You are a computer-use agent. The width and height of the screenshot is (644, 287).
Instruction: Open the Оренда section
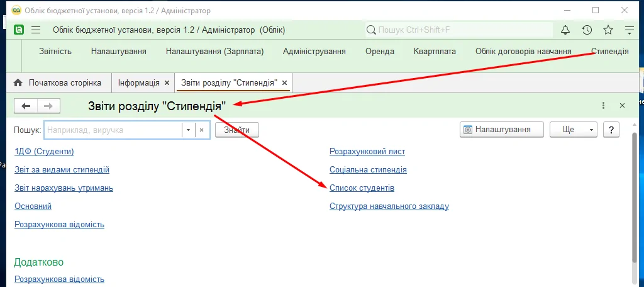380,52
